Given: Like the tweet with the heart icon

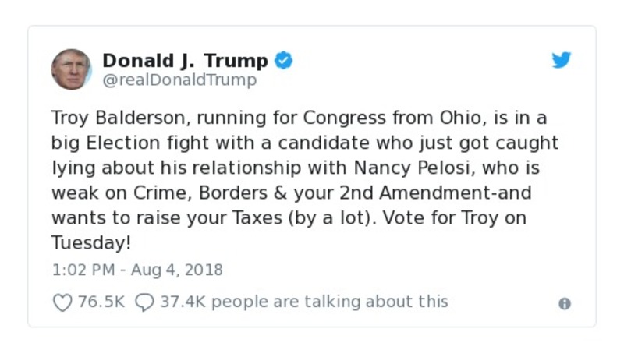Looking at the screenshot, I should click(x=62, y=302).
